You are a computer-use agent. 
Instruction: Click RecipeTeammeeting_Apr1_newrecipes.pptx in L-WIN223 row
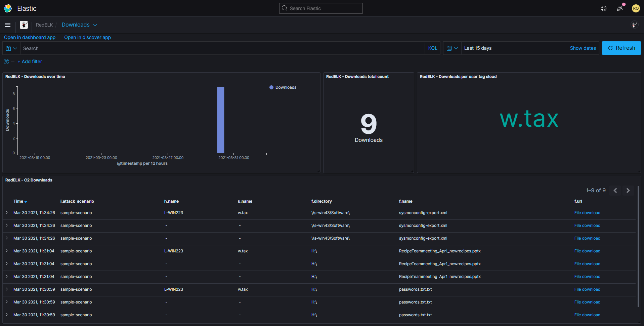pos(440,251)
